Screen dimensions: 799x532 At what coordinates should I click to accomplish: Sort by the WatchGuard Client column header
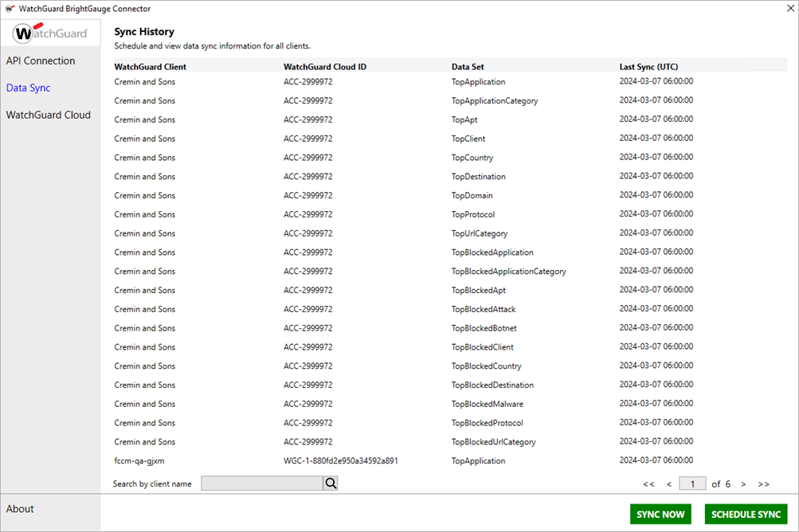(x=151, y=66)
